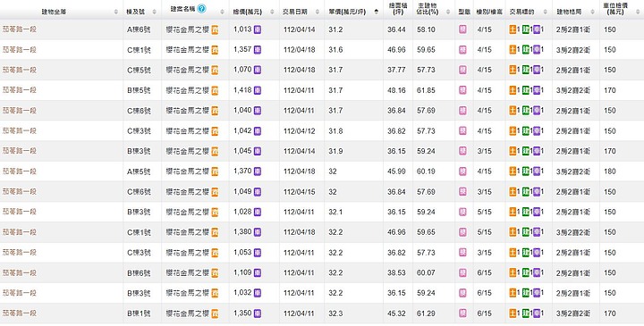Viewport: 644px width, 326px height.
Task: Toggle the sort arrows on the 交易日期 column
Action: click(x=317, y=13)
